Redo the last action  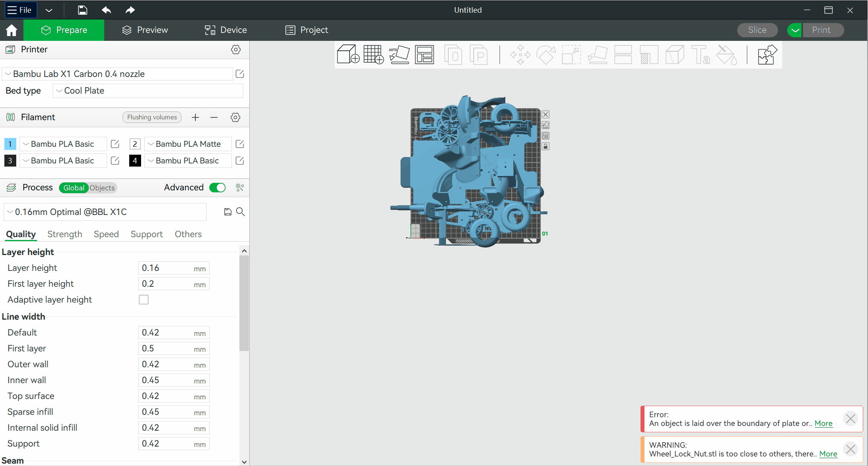tap(130, 10)
